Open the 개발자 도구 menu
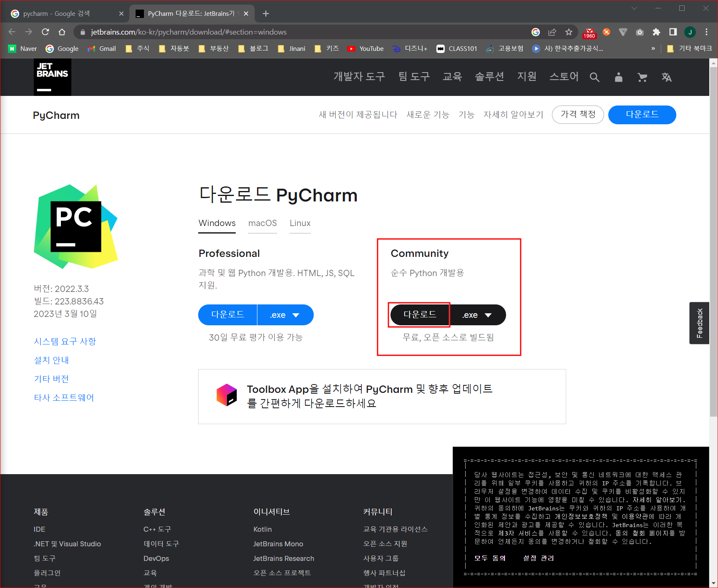Screen dimensions: 718x588 point(359,77)
